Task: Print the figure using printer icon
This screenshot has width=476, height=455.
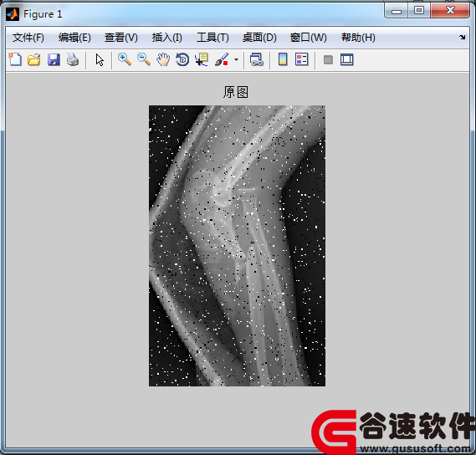Action: point(73,59)
